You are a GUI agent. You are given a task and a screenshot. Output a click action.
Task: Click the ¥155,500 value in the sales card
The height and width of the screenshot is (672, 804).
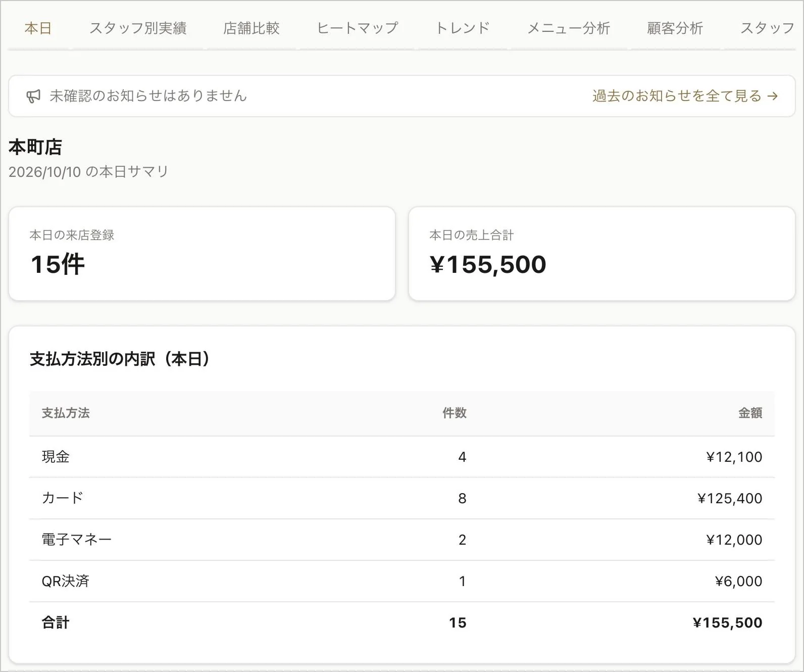pos(488,264)
